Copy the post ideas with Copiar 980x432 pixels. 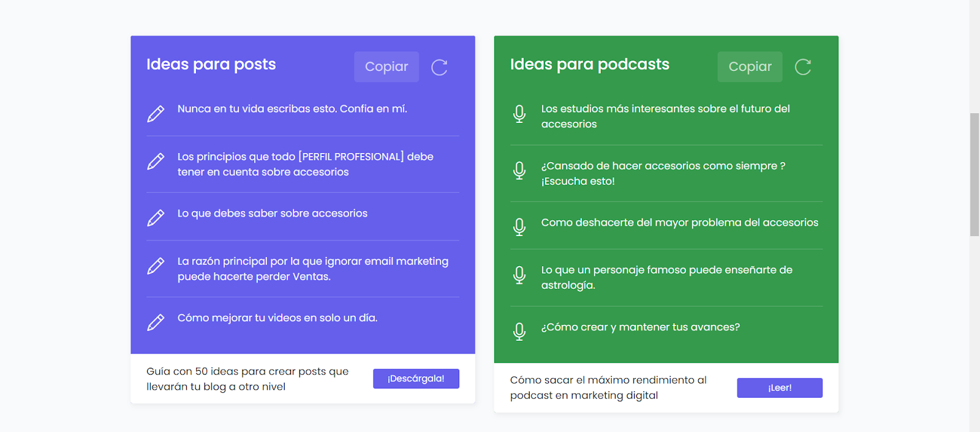pos(386,67)
